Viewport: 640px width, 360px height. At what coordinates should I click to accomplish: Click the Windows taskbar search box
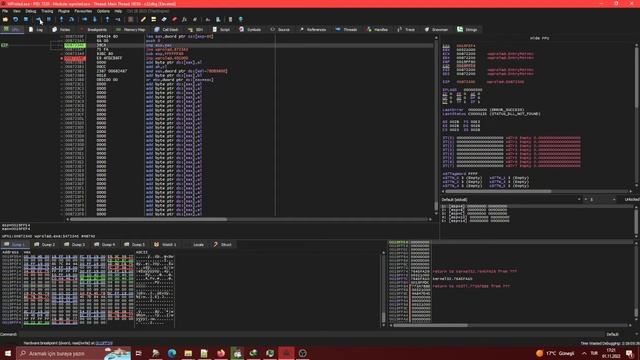point(73,353)
